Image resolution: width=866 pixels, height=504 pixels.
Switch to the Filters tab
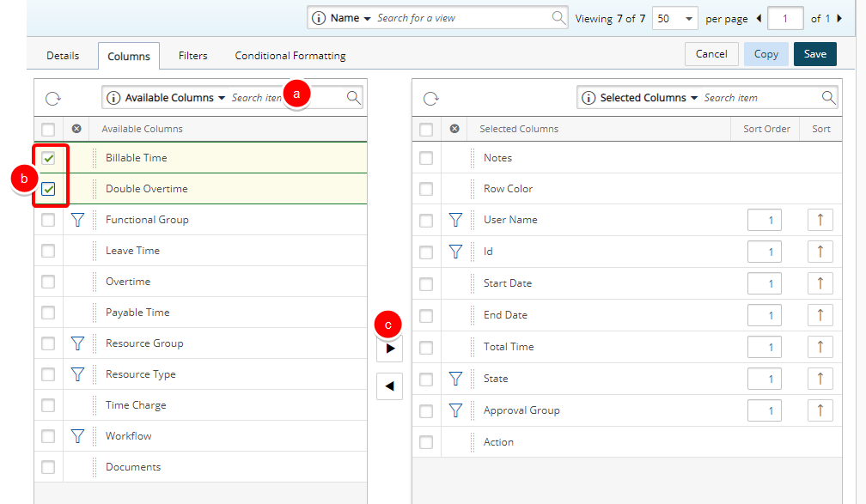click(x=192, y=56)
